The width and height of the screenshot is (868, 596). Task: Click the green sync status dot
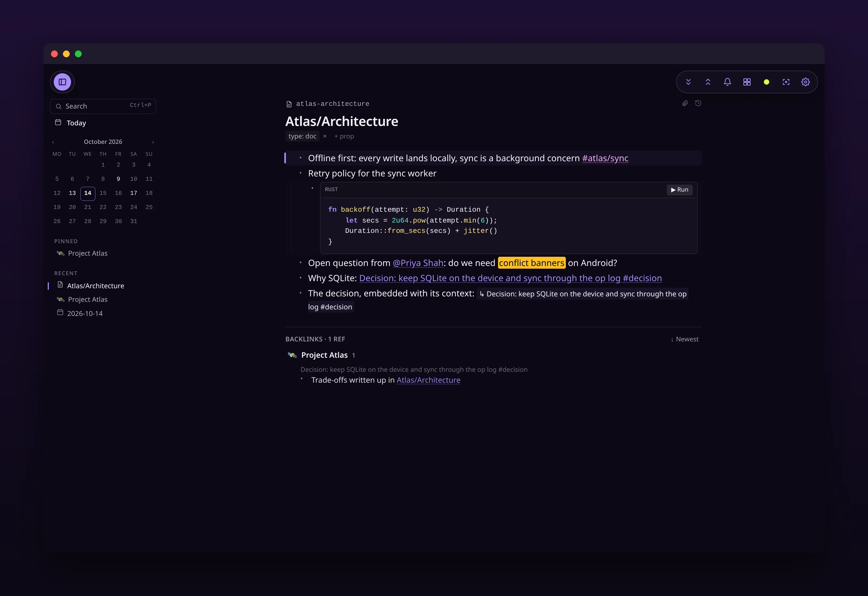(x=766, y=82)
